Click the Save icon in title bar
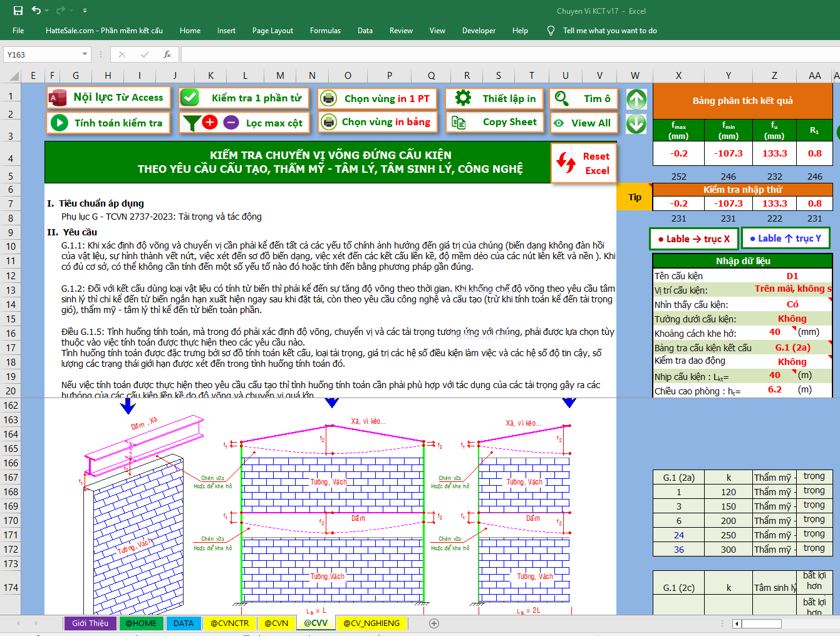The height and width of the screenshot is (636, 840). pyautogui.click(x=18, y=11)
